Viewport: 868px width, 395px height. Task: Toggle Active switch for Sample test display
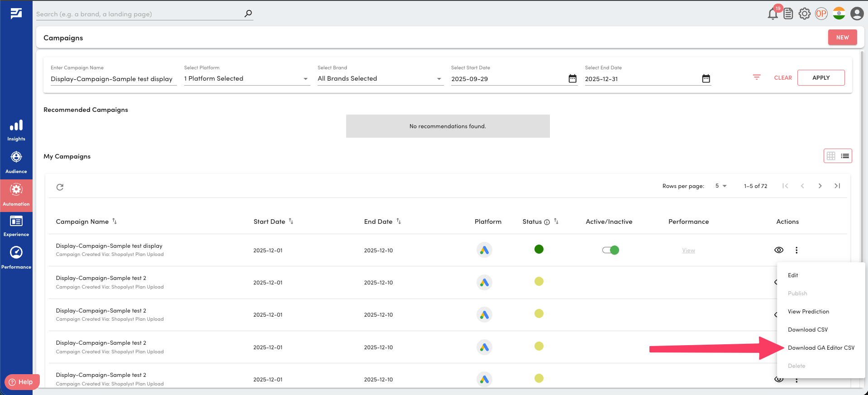(610, 250)
